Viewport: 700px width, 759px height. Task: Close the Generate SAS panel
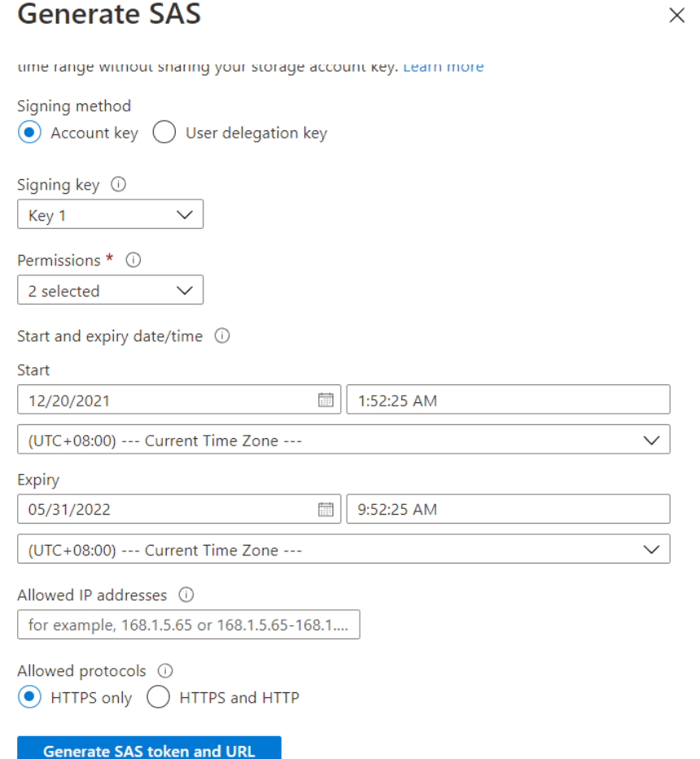pos(676,15)
